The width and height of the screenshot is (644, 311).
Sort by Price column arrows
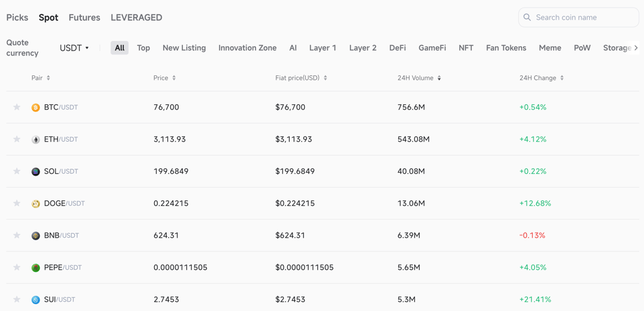(174, 78)
